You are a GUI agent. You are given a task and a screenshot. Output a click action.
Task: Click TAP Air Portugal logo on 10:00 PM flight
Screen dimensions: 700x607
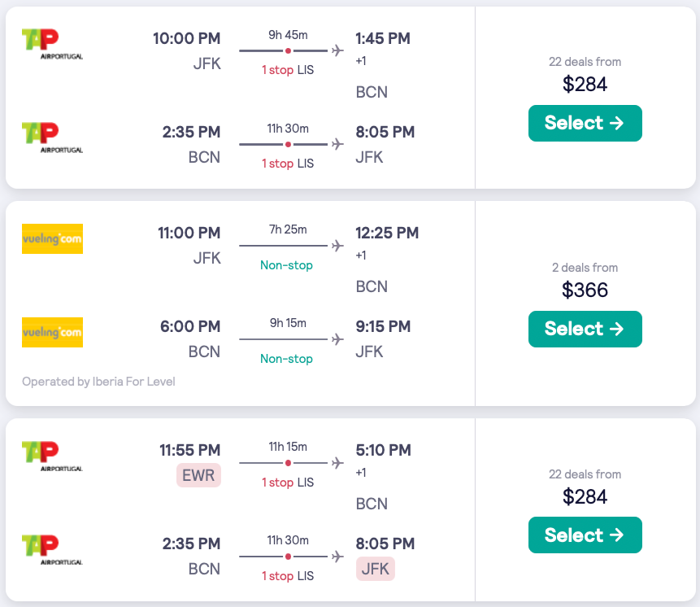52,44
